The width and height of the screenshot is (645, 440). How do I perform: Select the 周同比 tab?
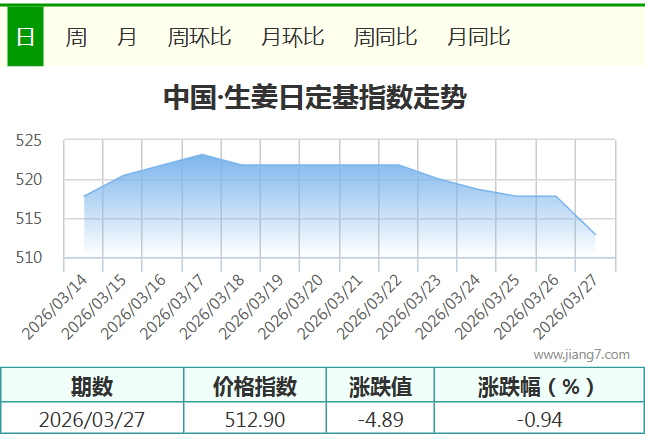click(x=385, y=37)
